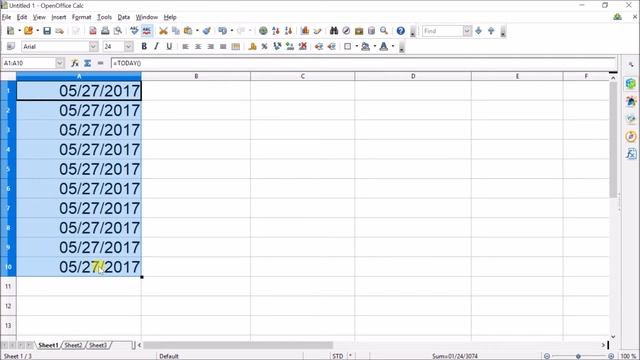Center text horizontally
Screen dimensions: 640x360
tap(198, 47)
